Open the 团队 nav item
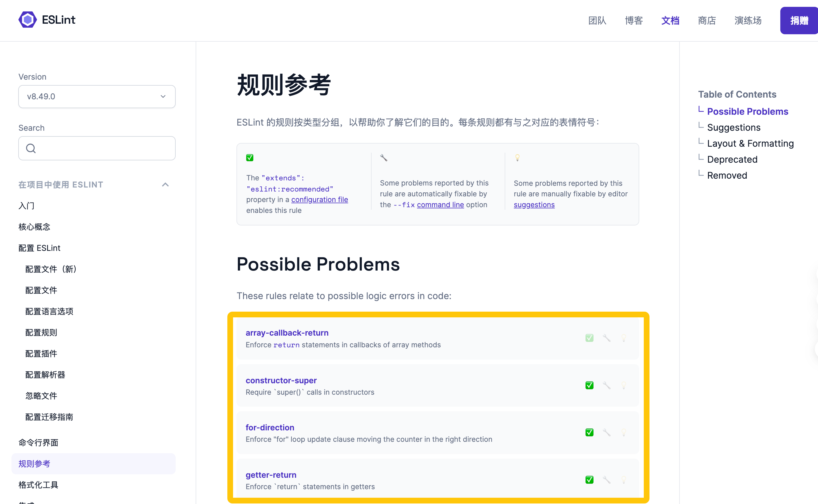The height and width of the screenshot is (504, 818). 597,21
